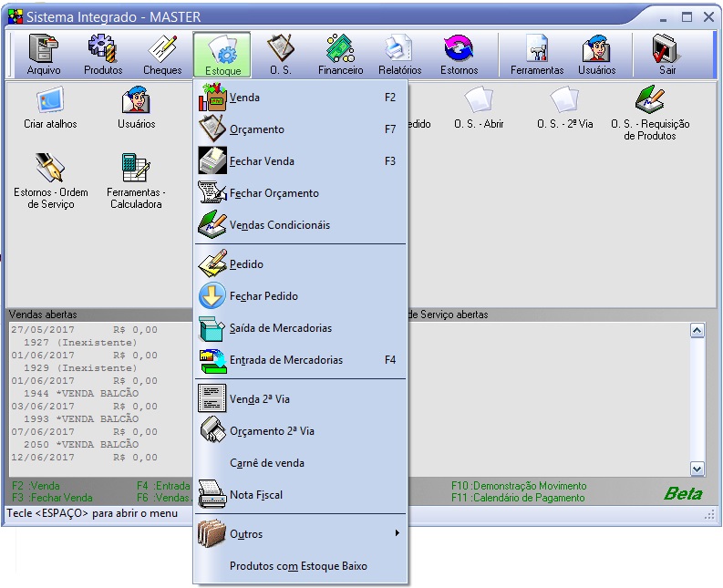723x588 pixels.
Task: Open the Arquivo toolbar menu
Action: (x=43, y=55)
